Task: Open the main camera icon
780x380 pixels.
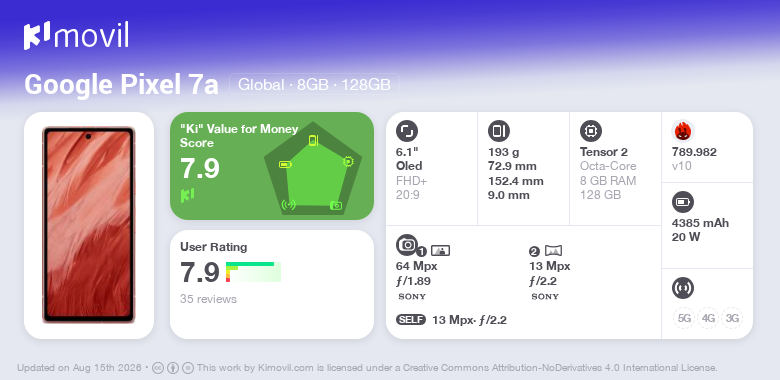Action: pos(407,245)
